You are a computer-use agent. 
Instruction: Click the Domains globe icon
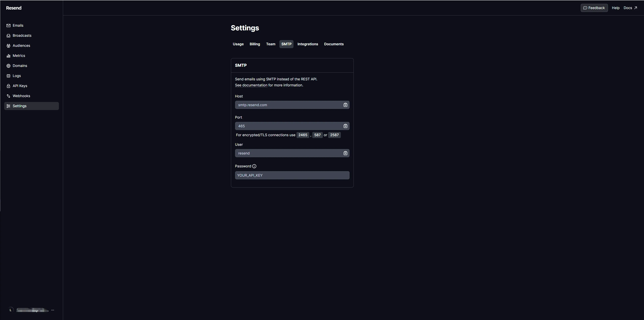coord(9,66)
